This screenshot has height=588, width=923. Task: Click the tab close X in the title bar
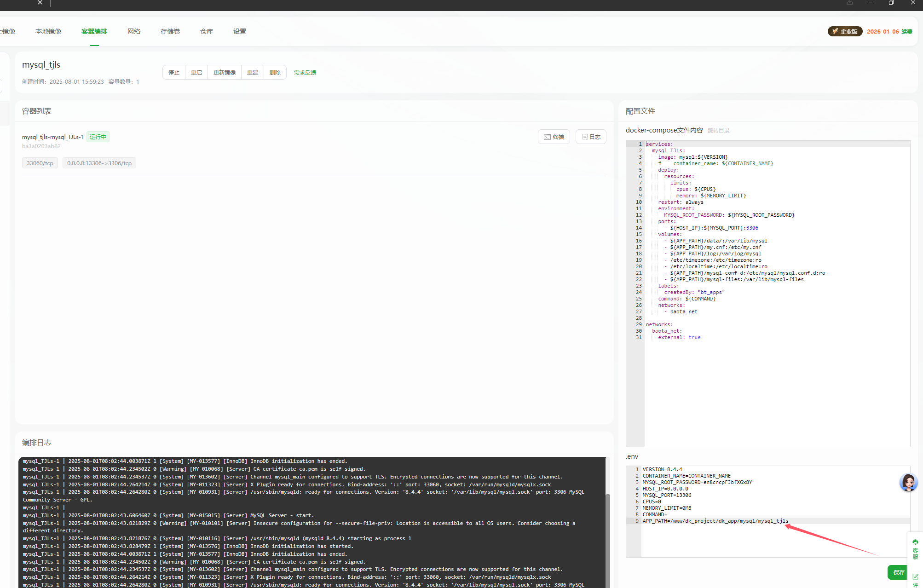(x=40, y=2)
